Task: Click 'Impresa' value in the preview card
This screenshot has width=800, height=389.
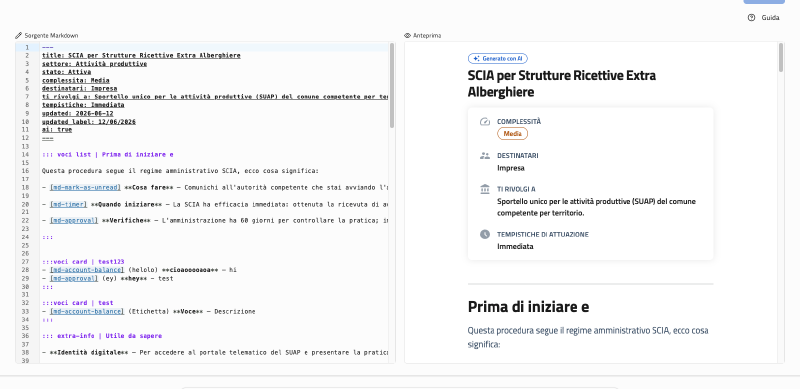Action: pyautogui.click(x=511, y=168)
